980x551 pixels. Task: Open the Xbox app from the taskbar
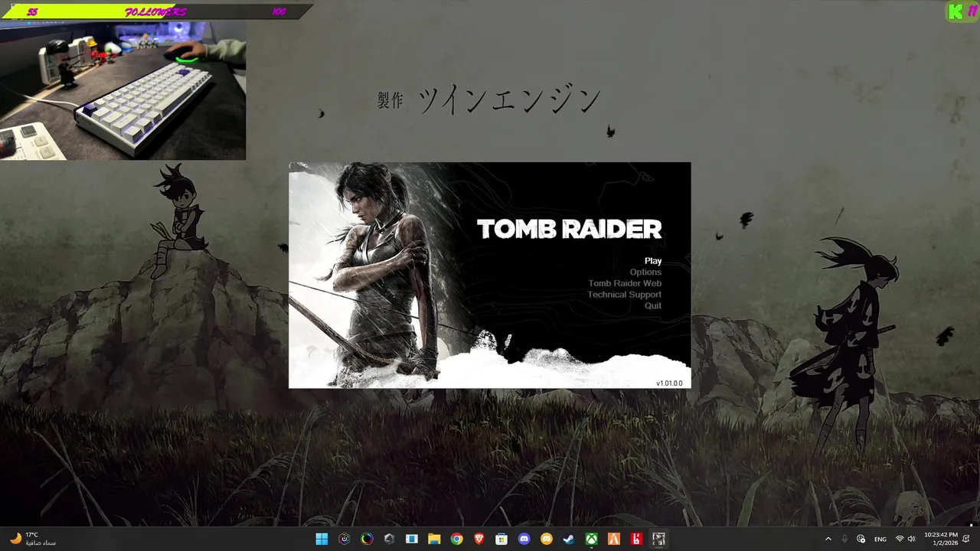coord(591,539)
